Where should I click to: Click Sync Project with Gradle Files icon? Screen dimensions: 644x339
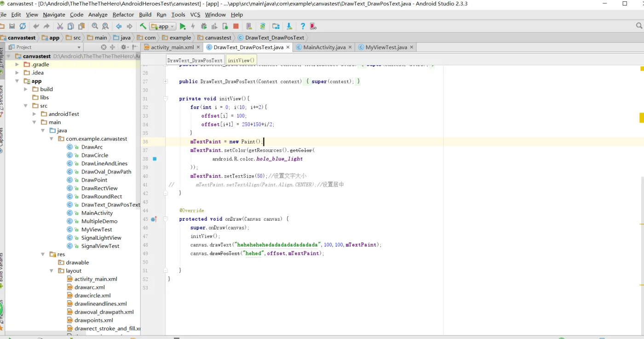tap(263, 26)
